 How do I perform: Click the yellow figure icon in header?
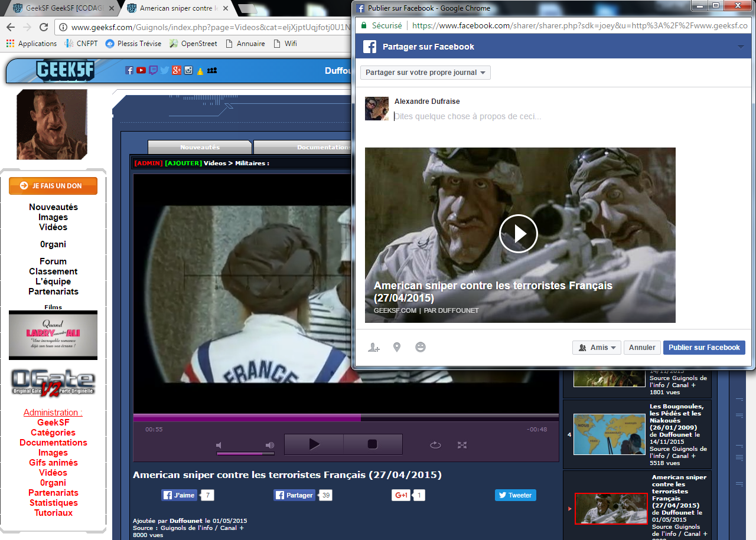(x=200, y=71)
